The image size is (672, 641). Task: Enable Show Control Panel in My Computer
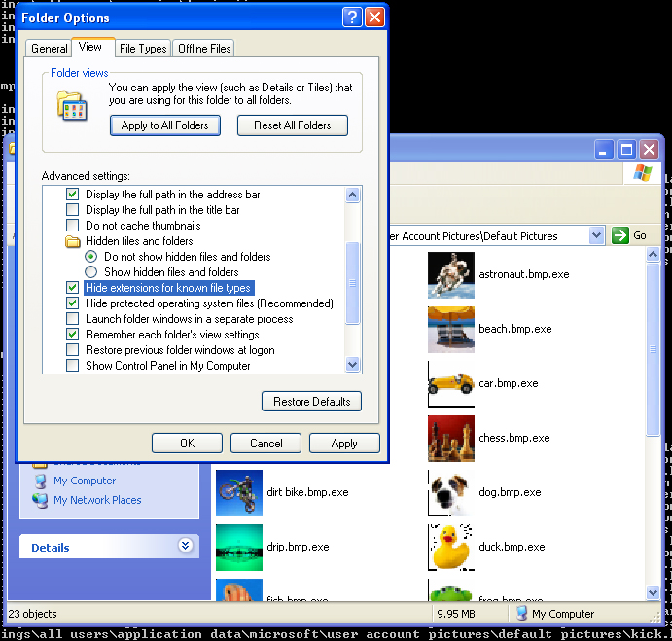(72, 366)
